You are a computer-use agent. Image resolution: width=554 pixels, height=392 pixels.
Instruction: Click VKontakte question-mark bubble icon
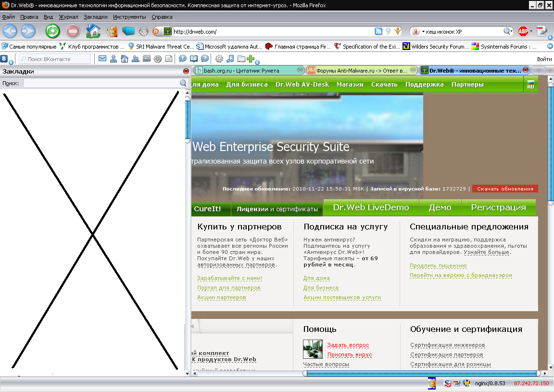point(204,59)
